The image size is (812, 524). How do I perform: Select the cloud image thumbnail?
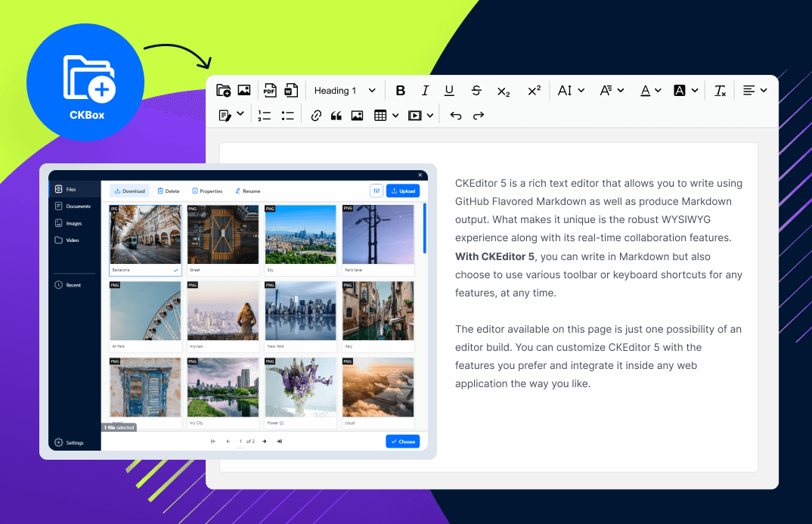point(379,387)
